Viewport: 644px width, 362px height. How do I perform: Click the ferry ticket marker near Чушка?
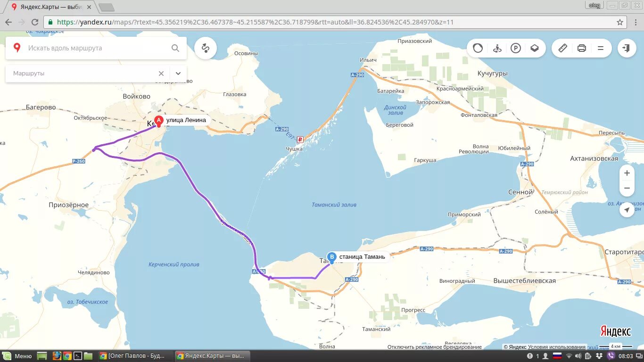tap(300, 140)
